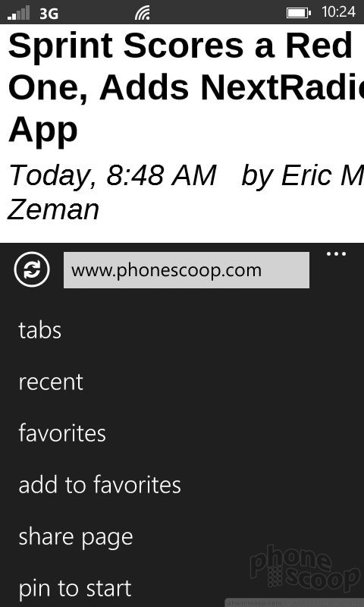Tap the Phone Scoop watermark logo
Viewport: 364px width, 607px height.
click(304, 567)
